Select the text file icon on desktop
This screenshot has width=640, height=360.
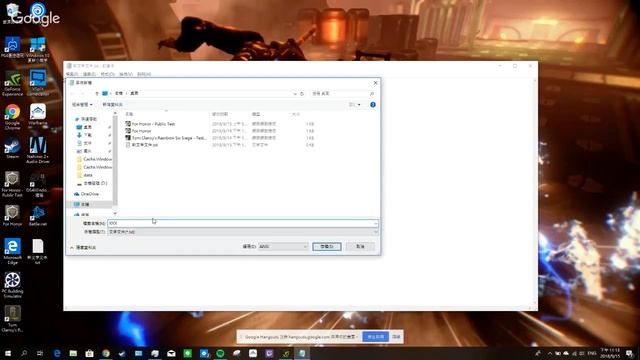click(38, 251)
